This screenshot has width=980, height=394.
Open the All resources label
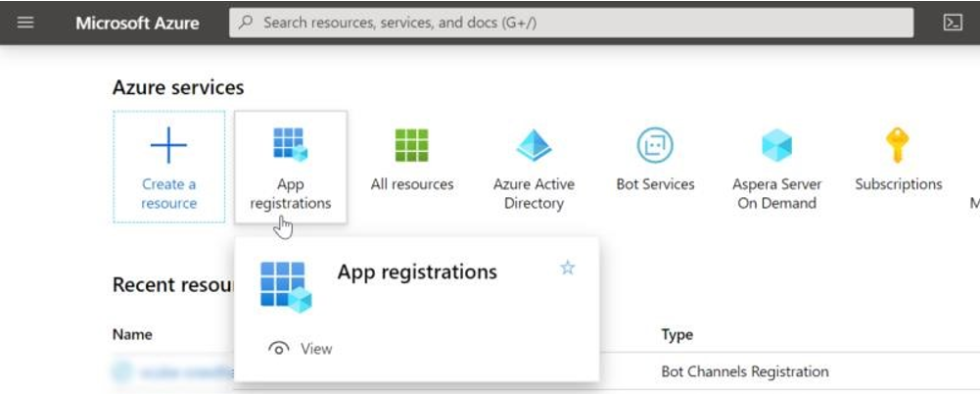click(412, 184)
